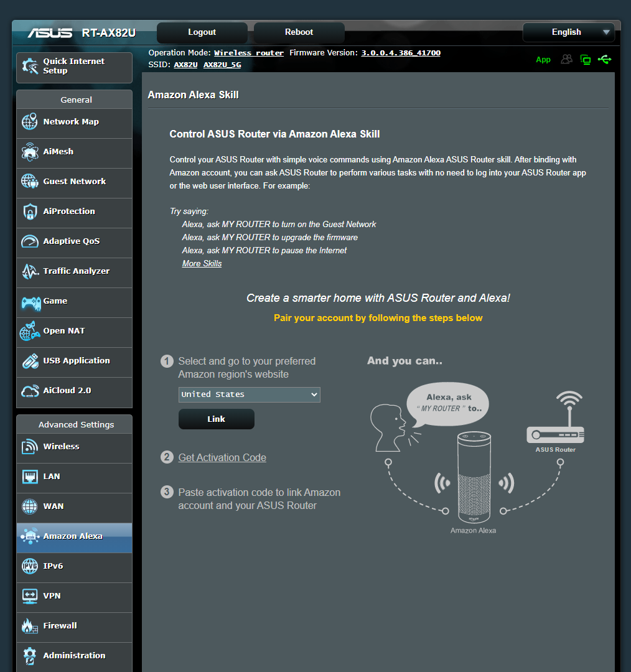Select Traffic Analyzer in the sidebar
631x672 pixels.
74,273
